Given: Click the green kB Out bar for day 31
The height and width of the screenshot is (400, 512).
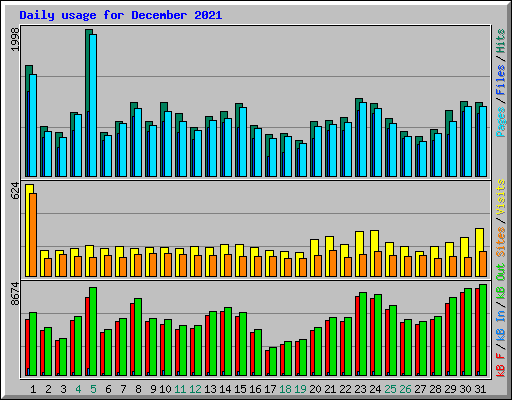Looking at the screenshot, I should tap(483, 330).
